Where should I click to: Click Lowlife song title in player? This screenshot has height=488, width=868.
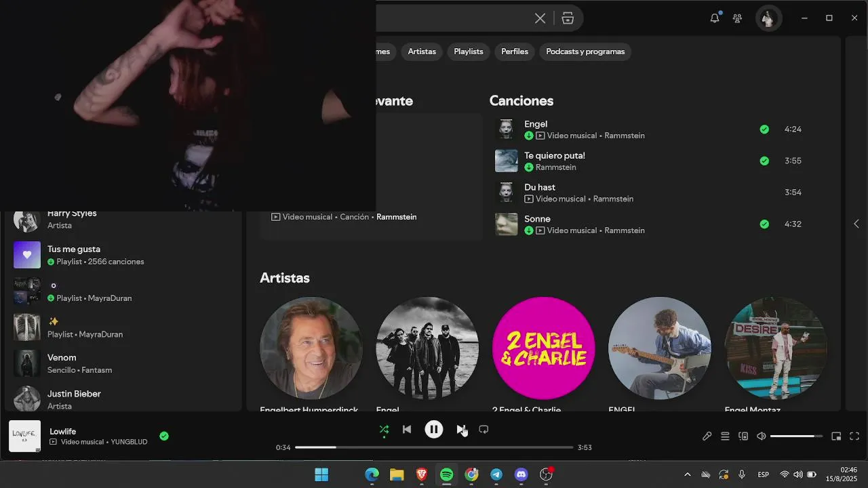click(x=63, y=431)
